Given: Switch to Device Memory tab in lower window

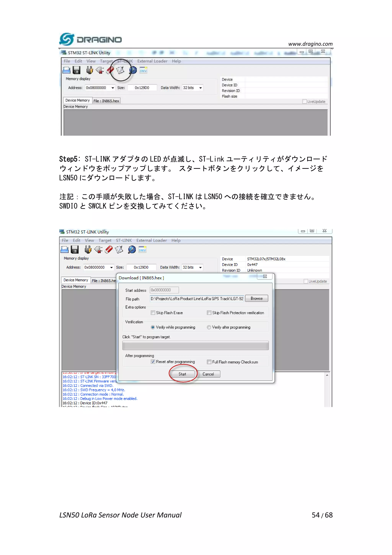Looking at the screenshot, I should pos(76,280).
